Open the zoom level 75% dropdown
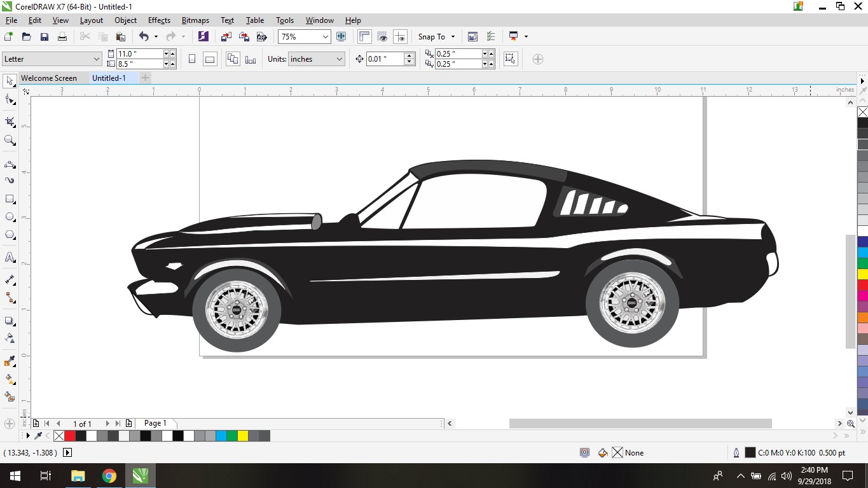The image size is (868, 488). [x=325, y=37]
